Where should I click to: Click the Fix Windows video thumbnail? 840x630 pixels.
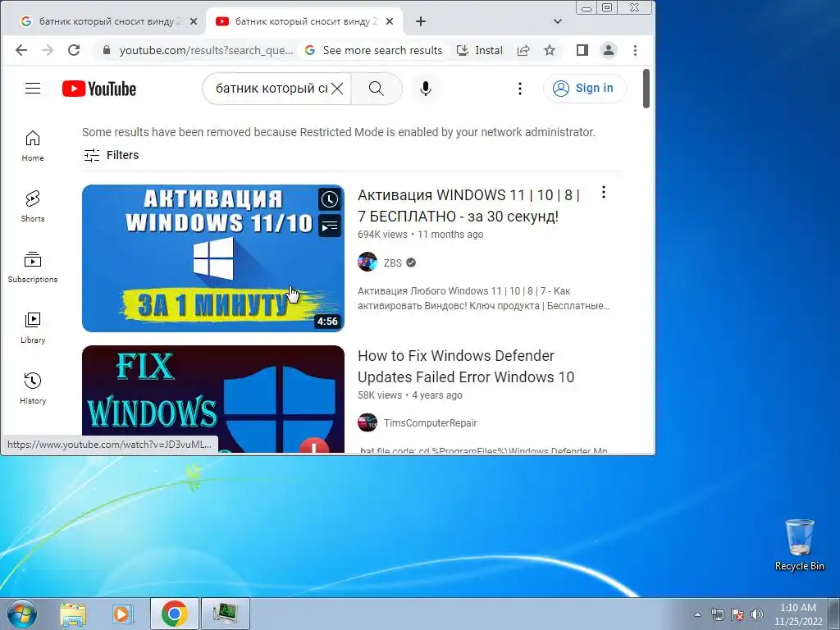tap(213, 399)
